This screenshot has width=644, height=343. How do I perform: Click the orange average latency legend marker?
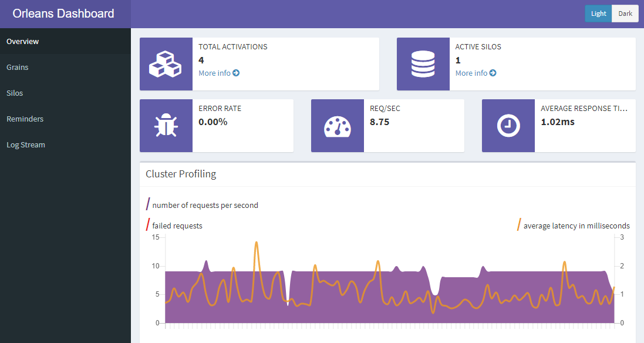519,224
